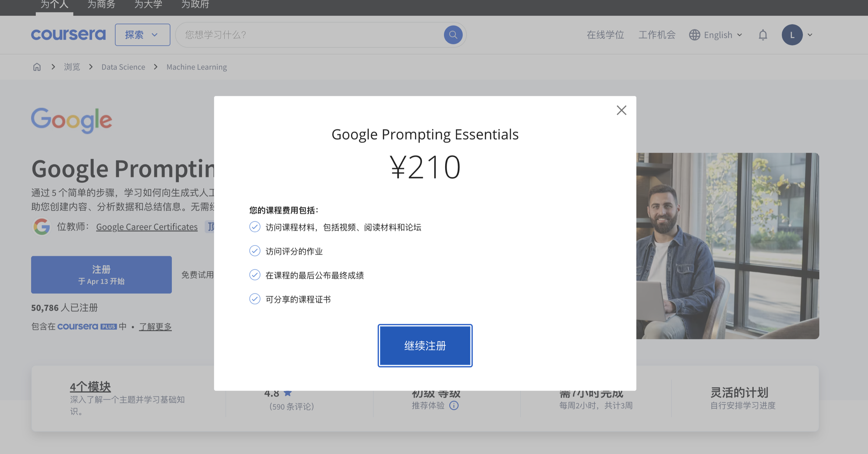Click the Coursera logo
The height and width of the screenshot is (454, 868).
pyautogui.click(x=68, y=34)
